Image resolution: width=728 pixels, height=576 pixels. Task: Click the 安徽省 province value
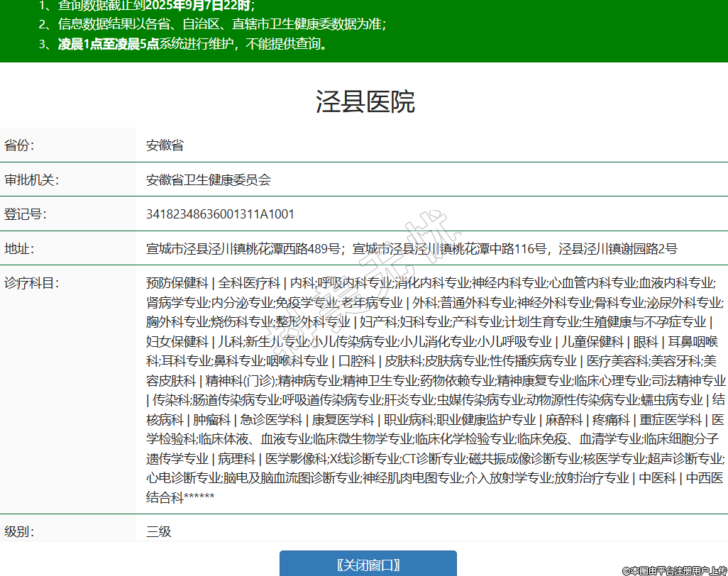165,146
